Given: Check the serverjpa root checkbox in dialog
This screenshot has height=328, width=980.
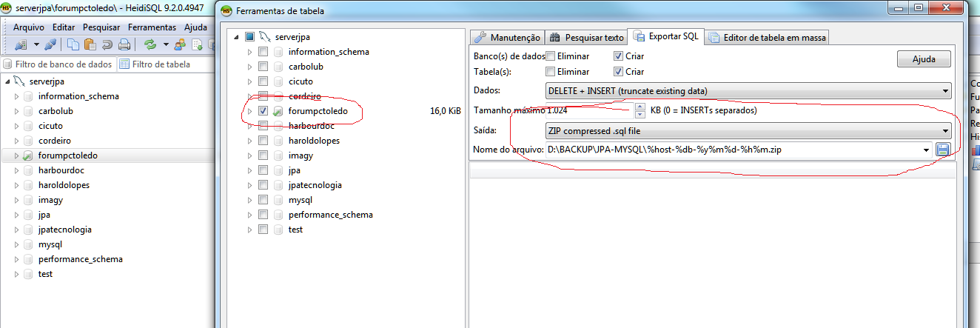Looking at the screenshot, I should click(249, 37).
